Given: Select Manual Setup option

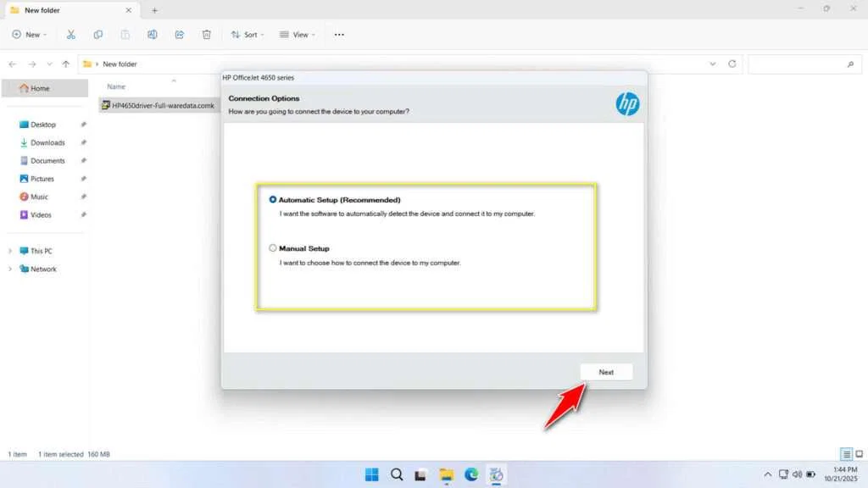Looking at the screenshot, I should [272, 248].
